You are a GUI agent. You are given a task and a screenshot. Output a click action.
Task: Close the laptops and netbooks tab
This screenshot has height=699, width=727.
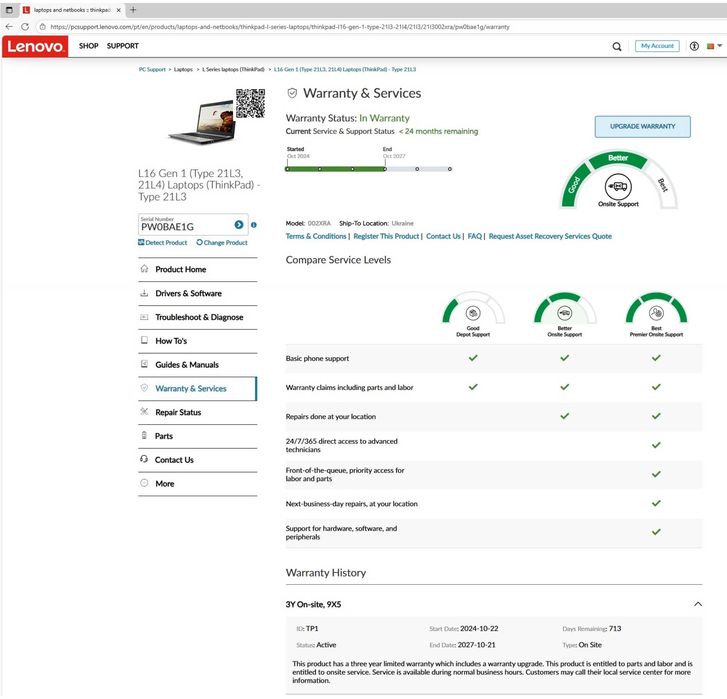pyautogui.click(x=119, y=10)
